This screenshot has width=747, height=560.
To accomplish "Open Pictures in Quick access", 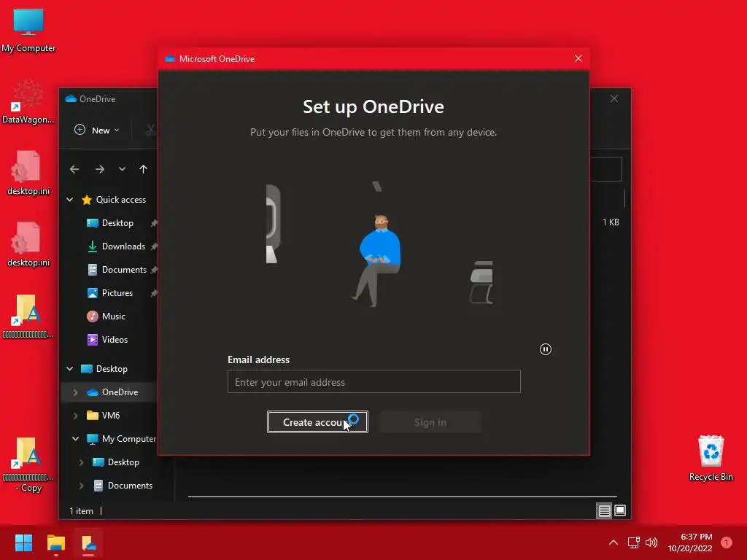I will (117, 293).
